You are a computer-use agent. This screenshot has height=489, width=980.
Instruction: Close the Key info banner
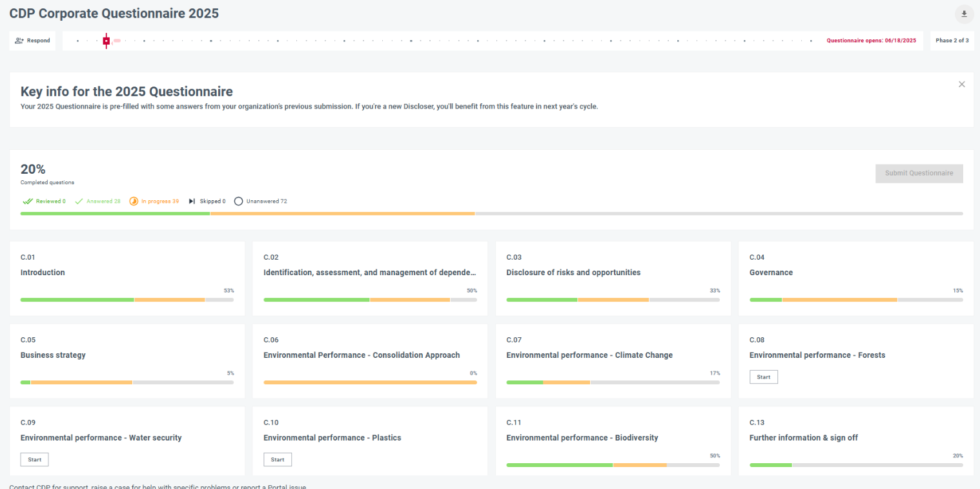961,84
